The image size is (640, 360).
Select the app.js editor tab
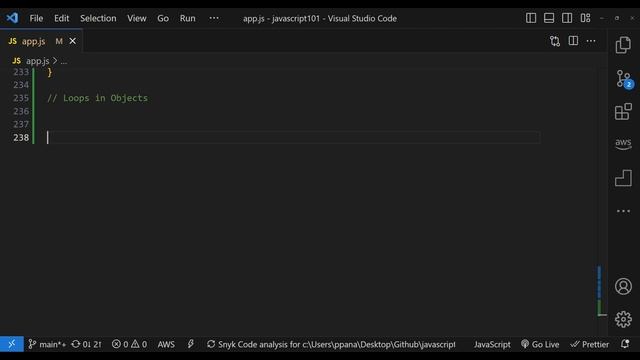[41, 41]
